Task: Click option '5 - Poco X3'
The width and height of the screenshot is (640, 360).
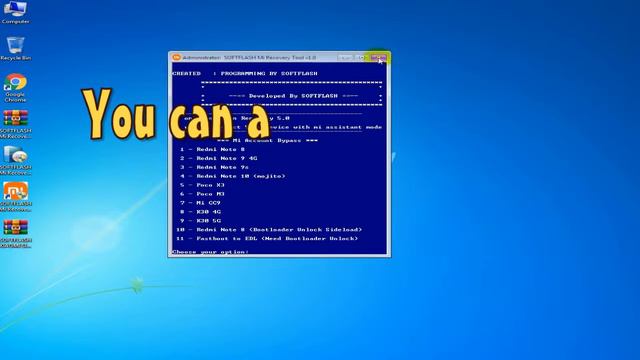Action: point(202,185)
